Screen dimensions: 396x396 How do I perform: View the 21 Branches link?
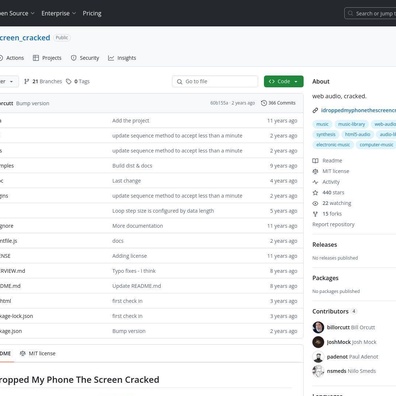pyautogui.click(x=43, y=81)
